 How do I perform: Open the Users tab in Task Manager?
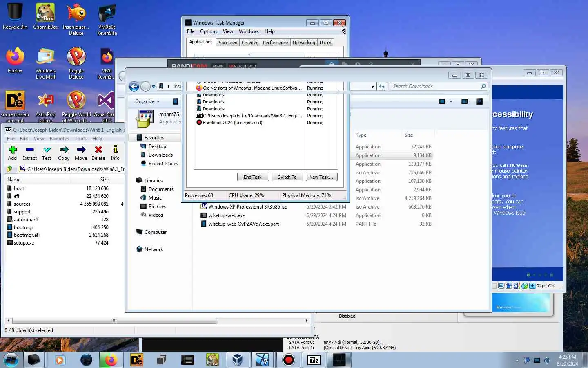pos(325,43)
